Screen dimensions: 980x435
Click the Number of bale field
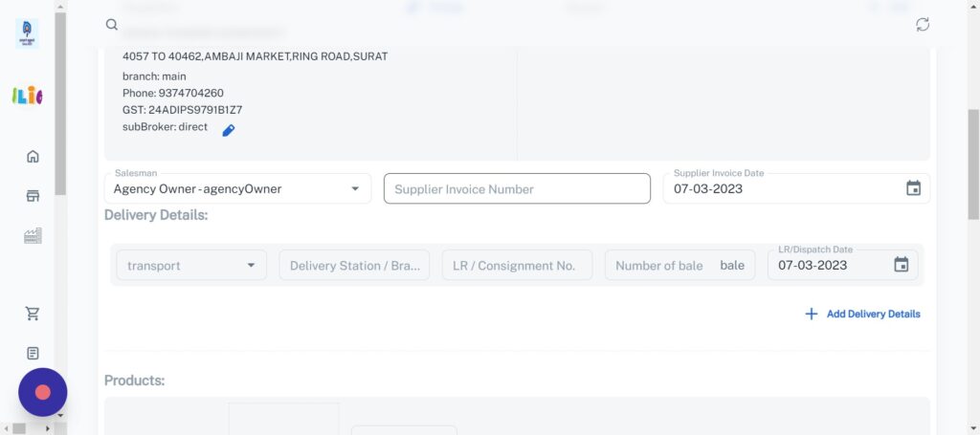pos(660,265)
